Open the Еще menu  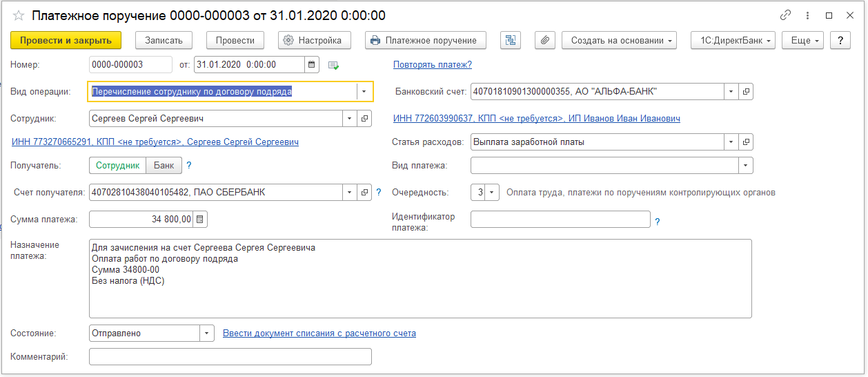(802, 40)
